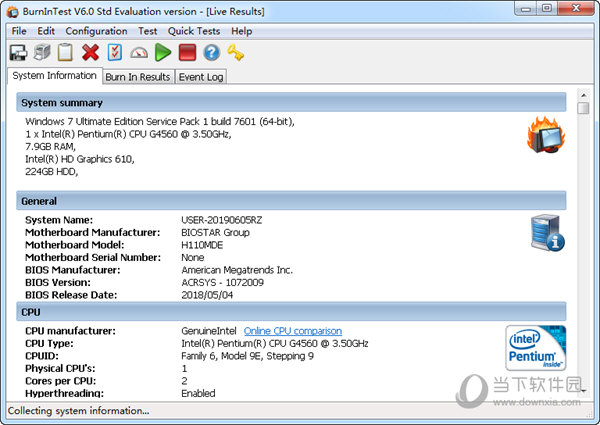Click the flaming monitor system summary icon
Image resolution: width=600 pixels, height=425 pixels.
pyautogui.click(x=546, y=135)
